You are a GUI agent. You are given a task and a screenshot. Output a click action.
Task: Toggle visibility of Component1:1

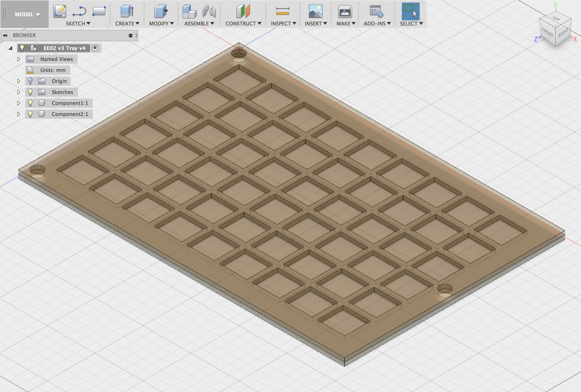tap(30, 103)
